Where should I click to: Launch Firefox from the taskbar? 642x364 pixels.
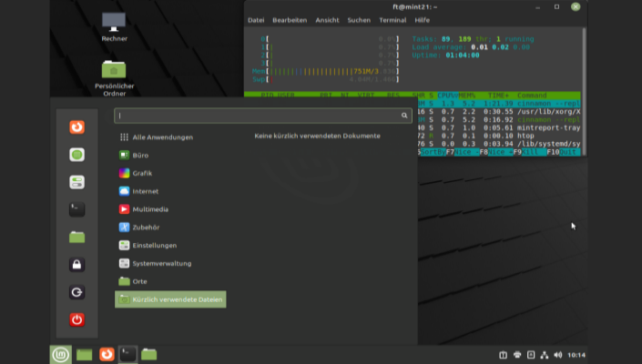[107, 354]
